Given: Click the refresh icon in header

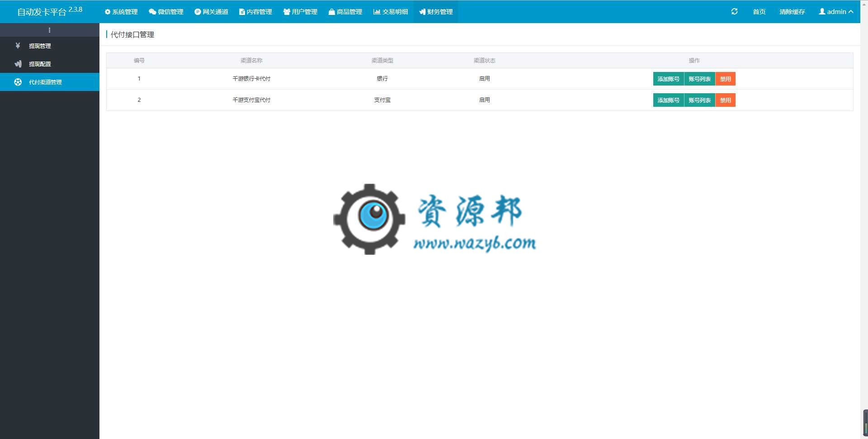Looking at the screenshot, I should tap(734, 11).
